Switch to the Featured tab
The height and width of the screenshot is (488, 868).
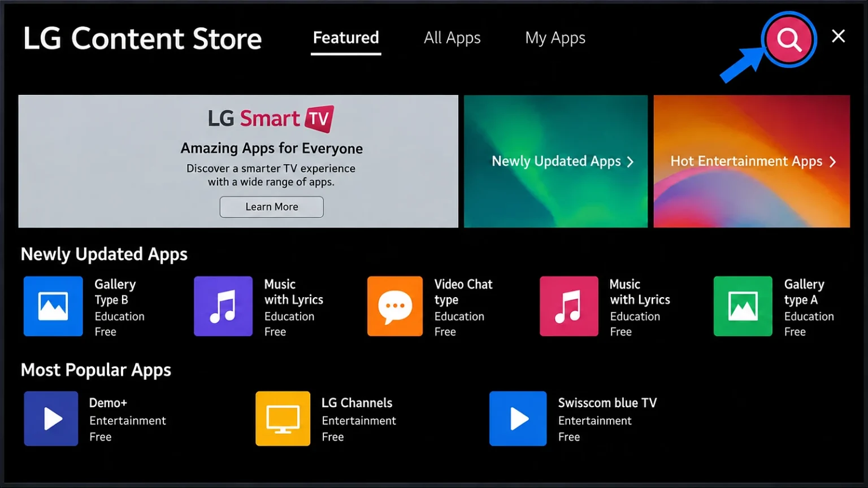coord(346,38)
